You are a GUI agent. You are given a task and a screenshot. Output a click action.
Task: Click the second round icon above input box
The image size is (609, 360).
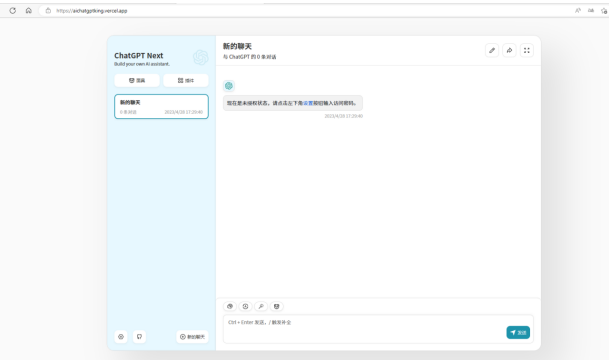point(245,306)
